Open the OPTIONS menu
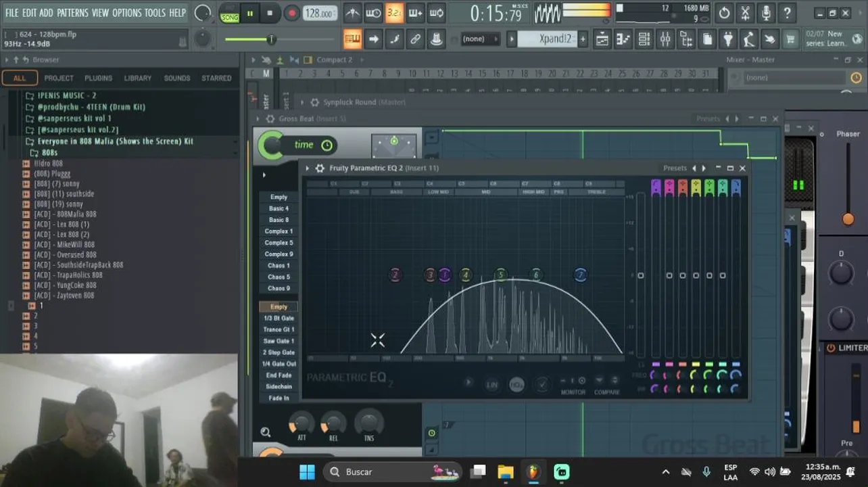 [x=127, y=13]
